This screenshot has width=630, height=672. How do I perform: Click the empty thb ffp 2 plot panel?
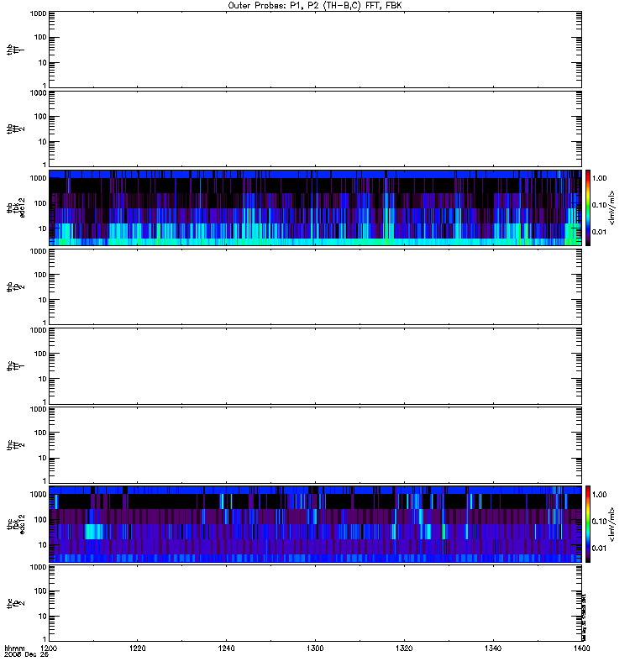pyautogui.click(x=315, y=286)
